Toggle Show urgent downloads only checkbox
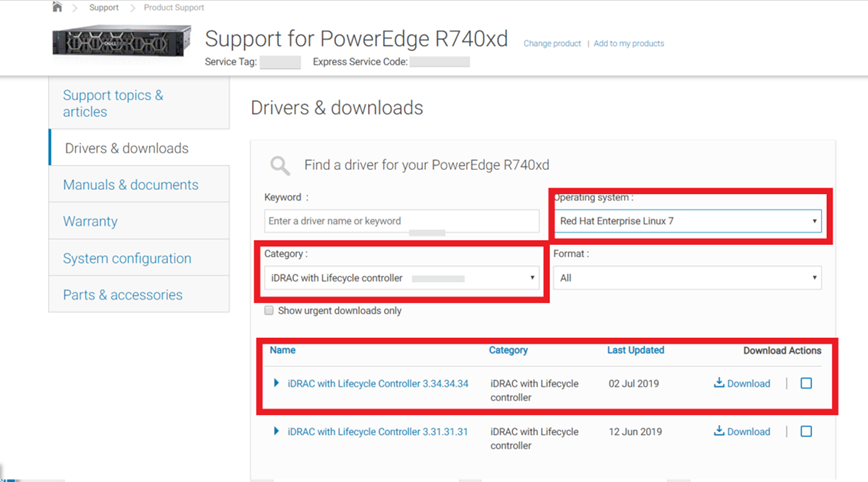Image resolution: width=868 pixels, height=482 pixels. (268, 310)
